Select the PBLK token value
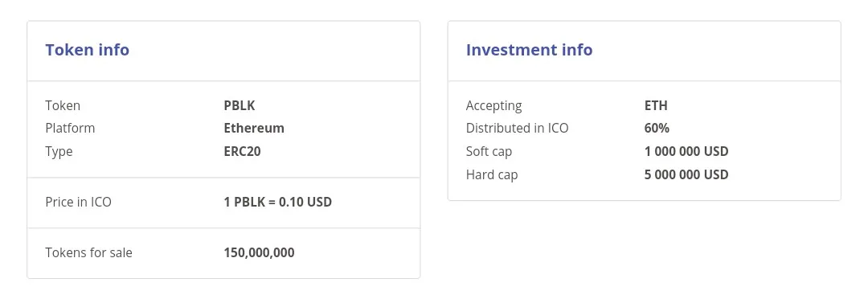868x299 pixels. coord(240,105)
